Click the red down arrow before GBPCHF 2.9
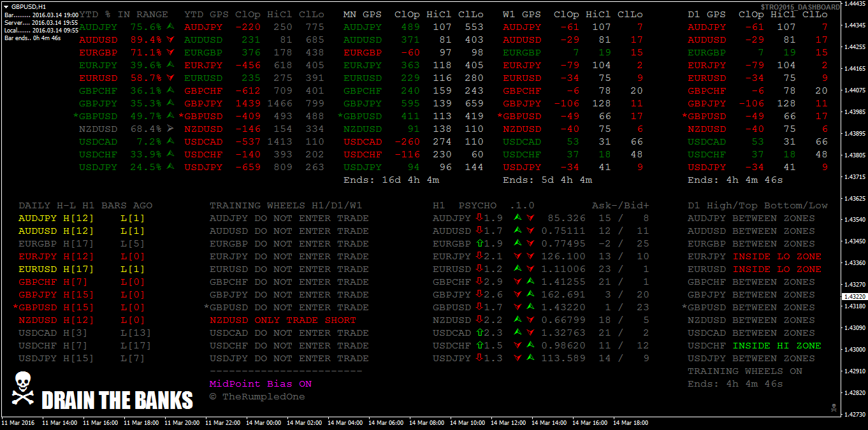The image size is (868, 430). click(479, 282)
